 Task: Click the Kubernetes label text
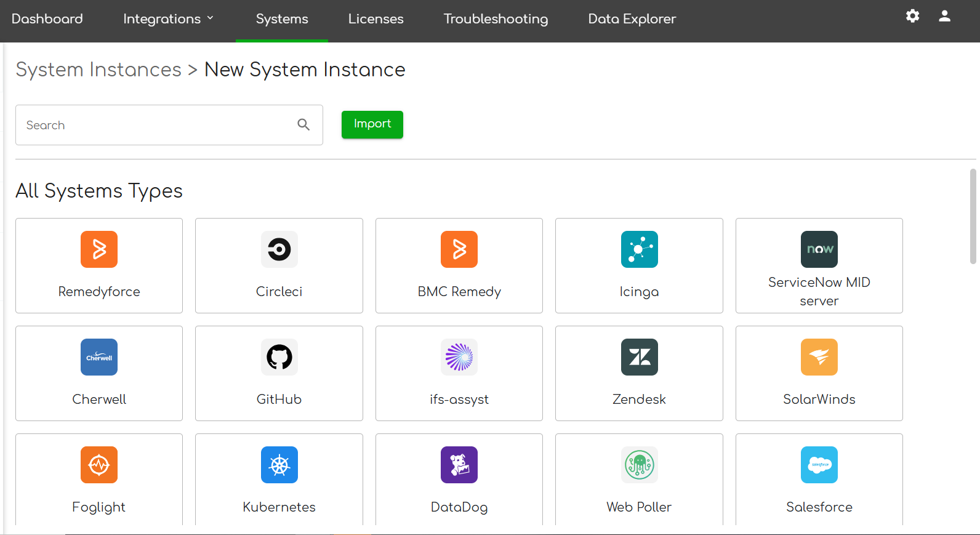[x=279, y=507]
